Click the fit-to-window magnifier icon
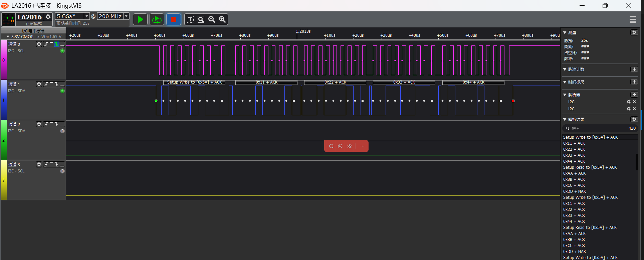 201,20
